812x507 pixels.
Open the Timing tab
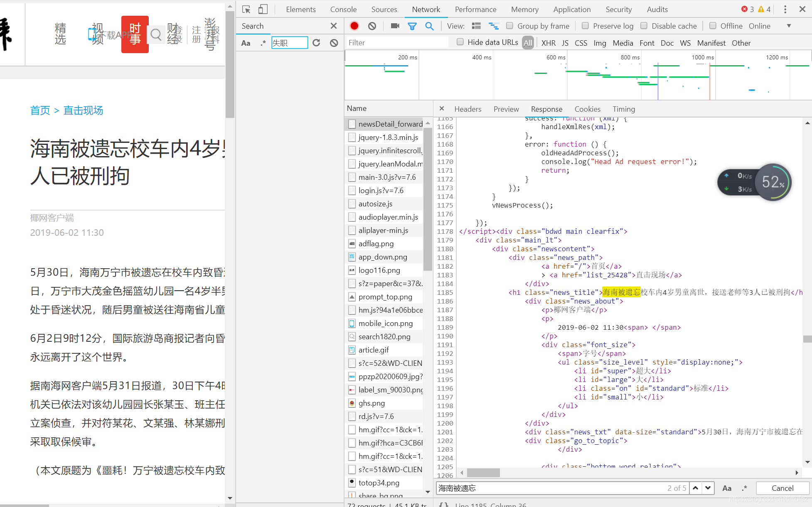coord(624,109)
